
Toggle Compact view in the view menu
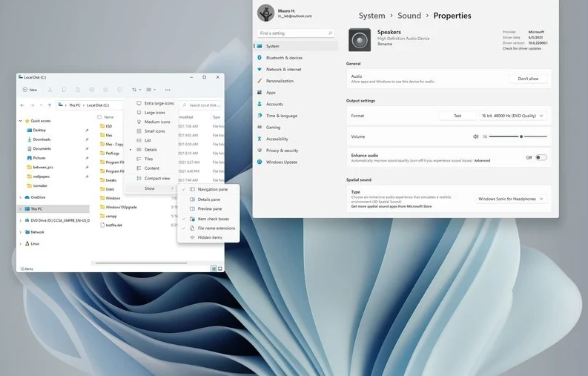coord(151,179)
